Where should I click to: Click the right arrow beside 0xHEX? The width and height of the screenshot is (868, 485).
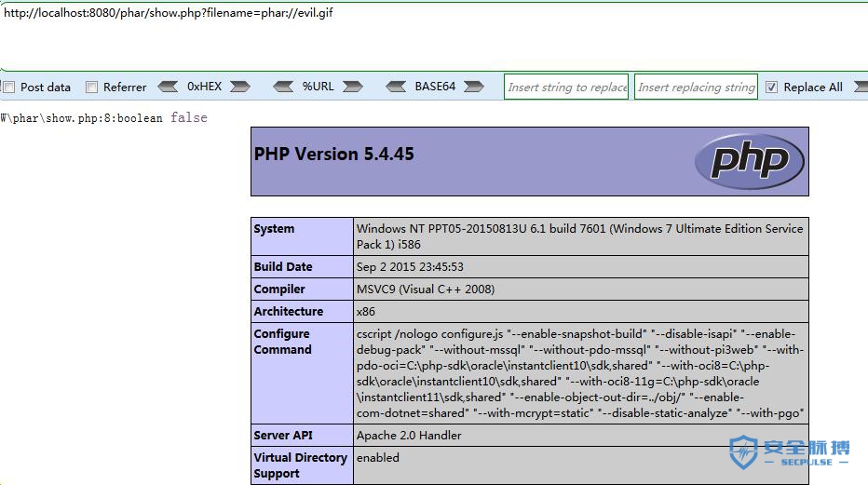pyautogui.click(x=239, y=87)
